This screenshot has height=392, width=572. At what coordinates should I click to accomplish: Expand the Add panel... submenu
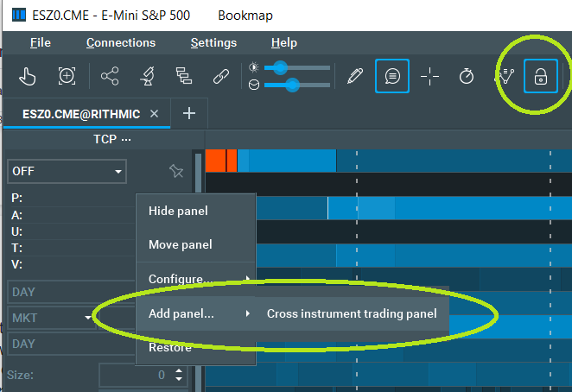point(196,313)
